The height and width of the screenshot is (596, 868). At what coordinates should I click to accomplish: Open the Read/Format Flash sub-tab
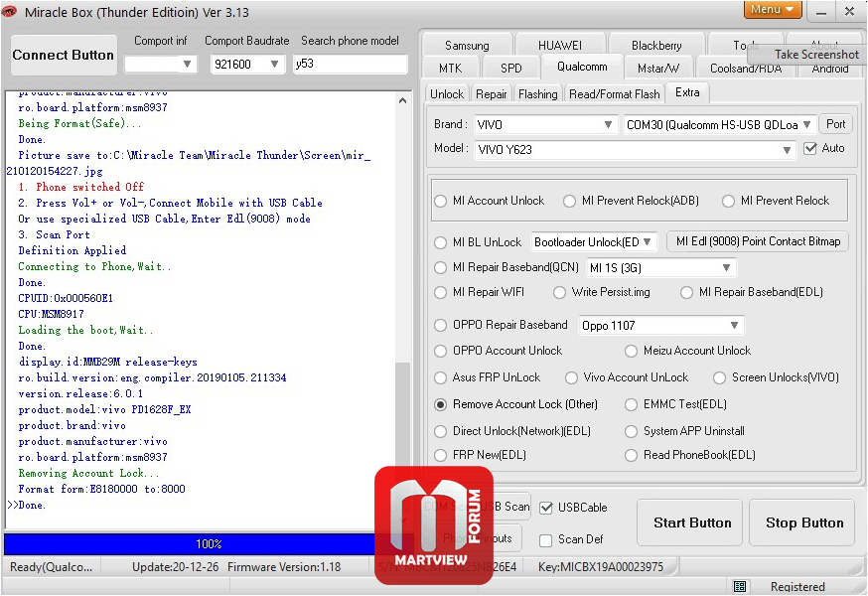[x=615, y=94]
